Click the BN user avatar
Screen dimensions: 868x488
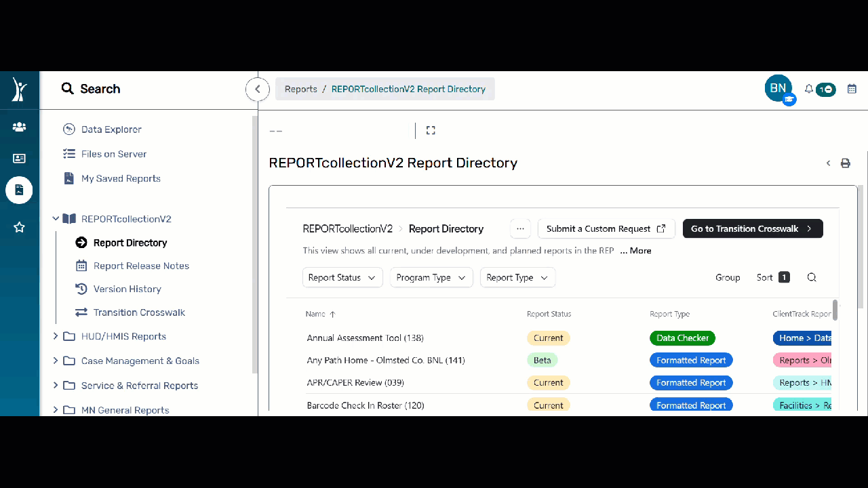coord(778,88)
